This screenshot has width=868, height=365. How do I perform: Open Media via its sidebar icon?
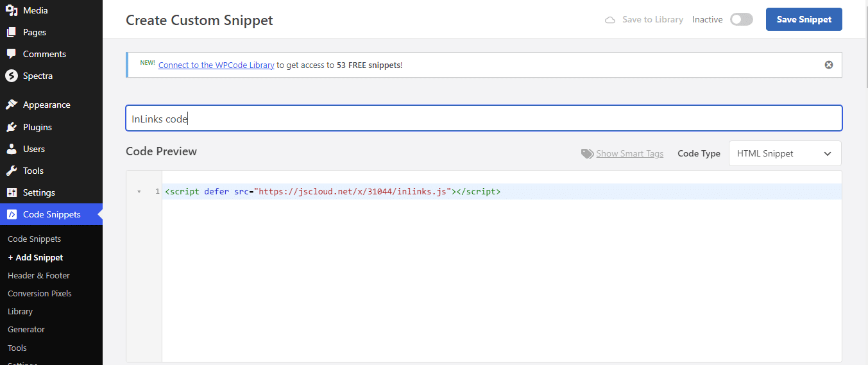coord(12,10)
